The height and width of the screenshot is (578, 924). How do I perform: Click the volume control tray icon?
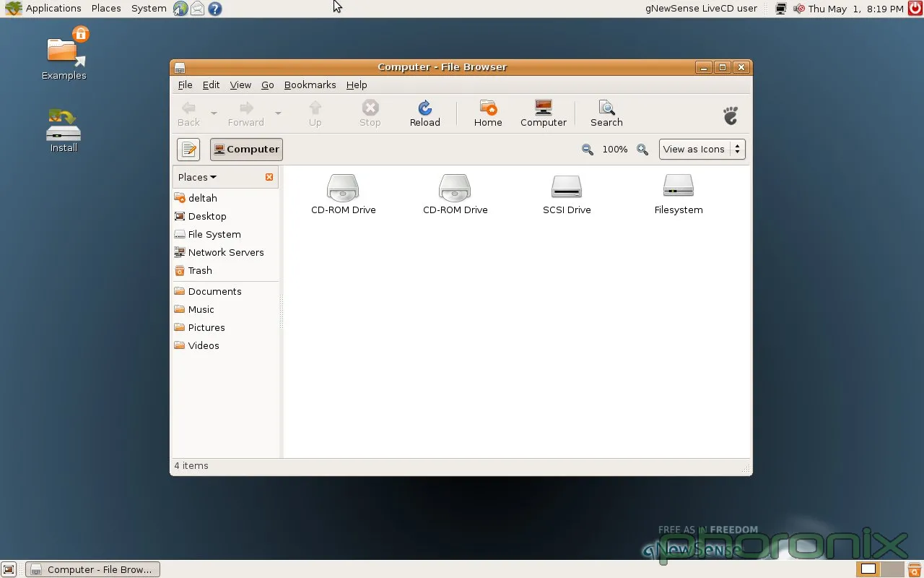pyautogui.click(x=798, y=9)
